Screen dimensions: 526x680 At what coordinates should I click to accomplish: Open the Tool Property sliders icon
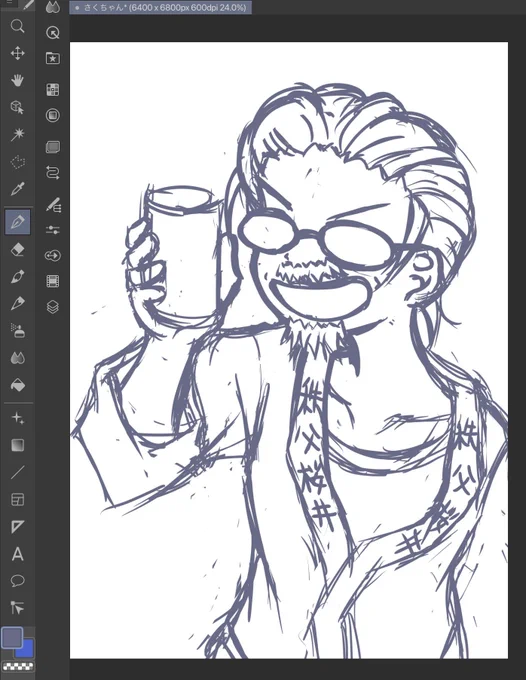52,230
